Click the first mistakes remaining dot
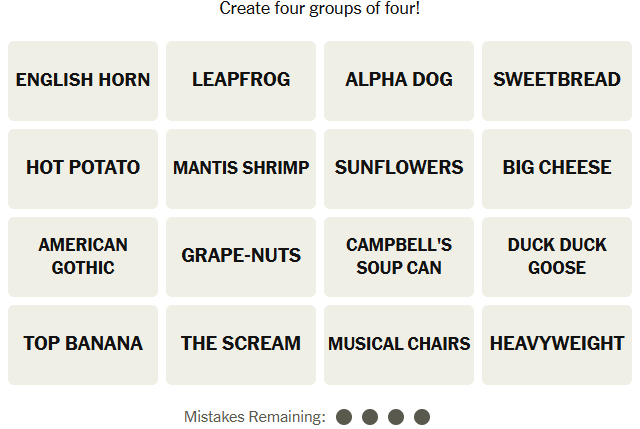Screen dimensions: 640x429 [344, 417]
